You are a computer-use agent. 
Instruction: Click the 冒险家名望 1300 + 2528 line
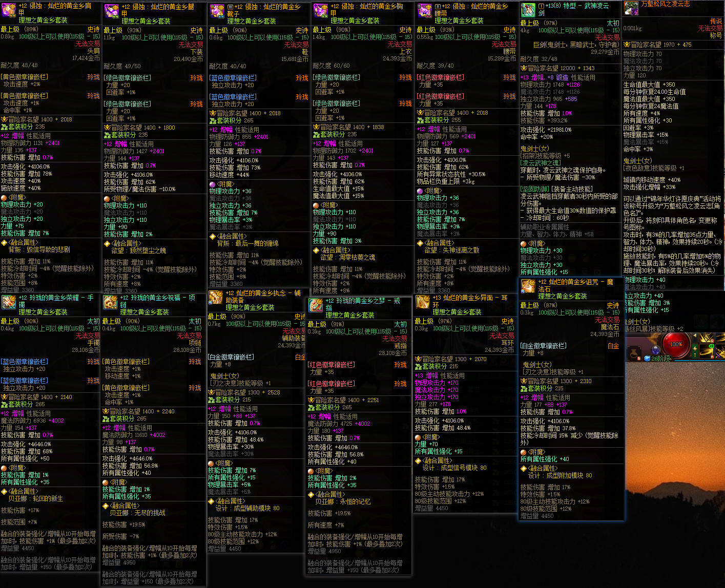pos(244,393)
